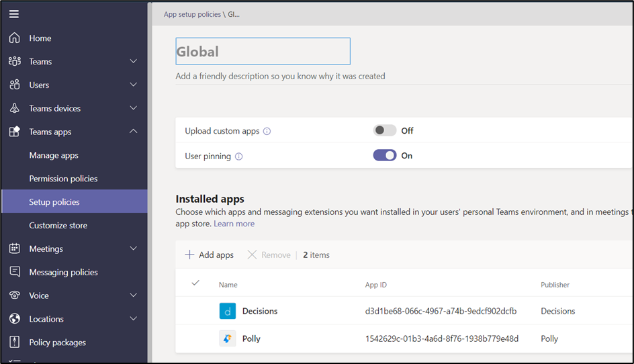Open info tooltip for Upload custom apps

(x=267, y=131)
